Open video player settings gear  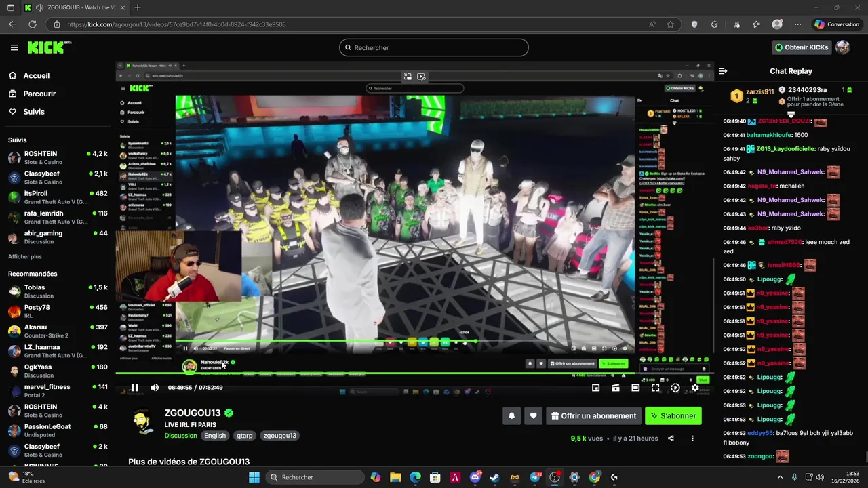click(x=695, y=388)
